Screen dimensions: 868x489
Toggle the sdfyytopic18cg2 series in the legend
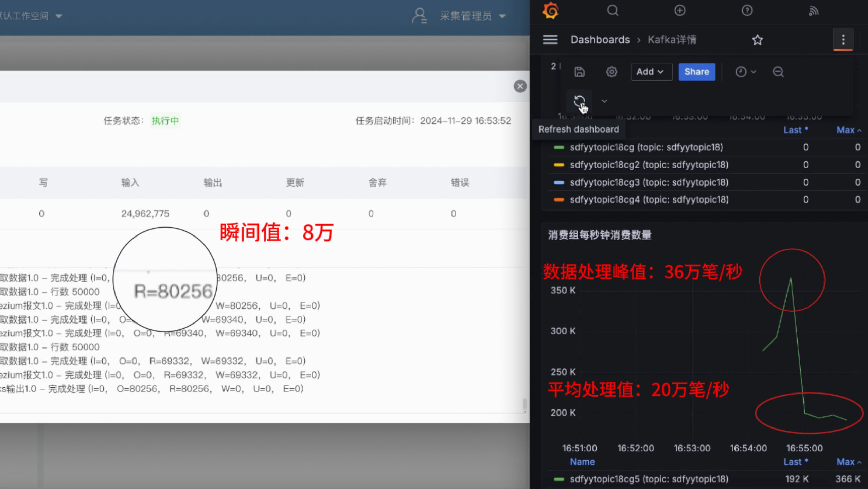pos(648,164)
